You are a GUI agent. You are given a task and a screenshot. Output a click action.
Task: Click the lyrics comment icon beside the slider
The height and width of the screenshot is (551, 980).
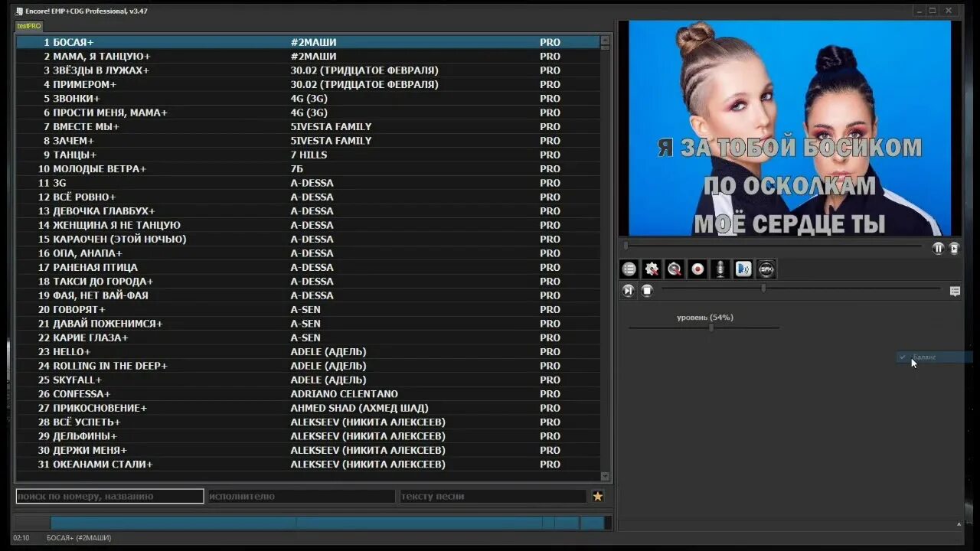click(x=955, y=291)
